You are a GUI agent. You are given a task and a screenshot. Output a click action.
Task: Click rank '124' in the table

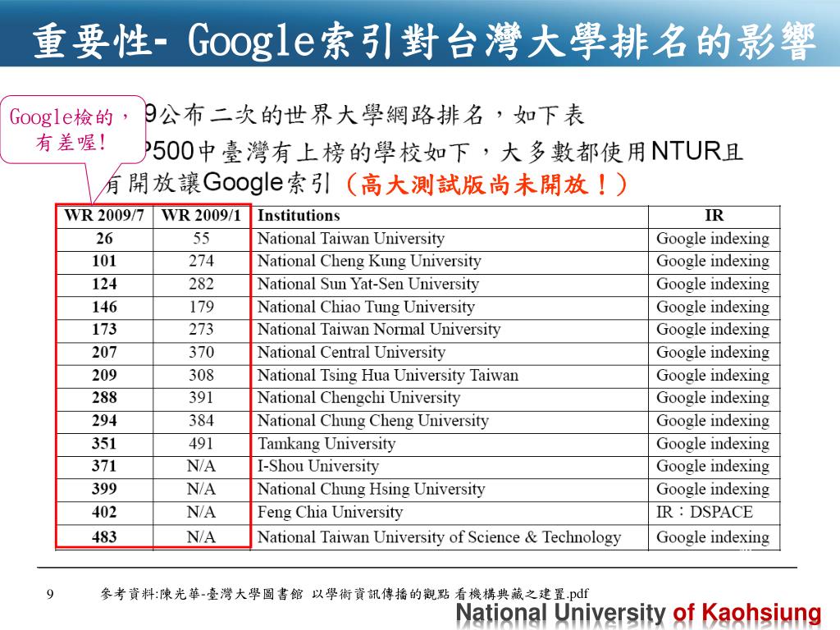(104, 284)
